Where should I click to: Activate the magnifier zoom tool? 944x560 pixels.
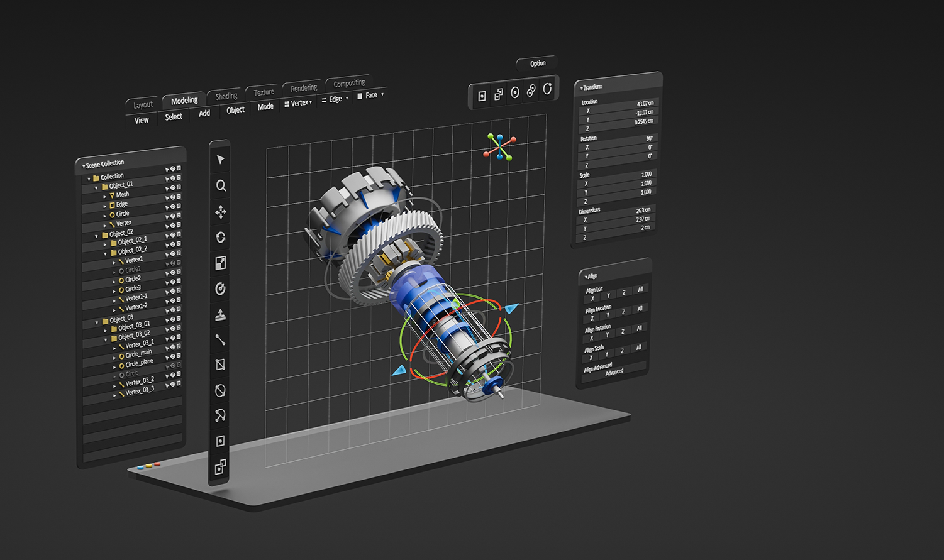(x=221, y=185)
